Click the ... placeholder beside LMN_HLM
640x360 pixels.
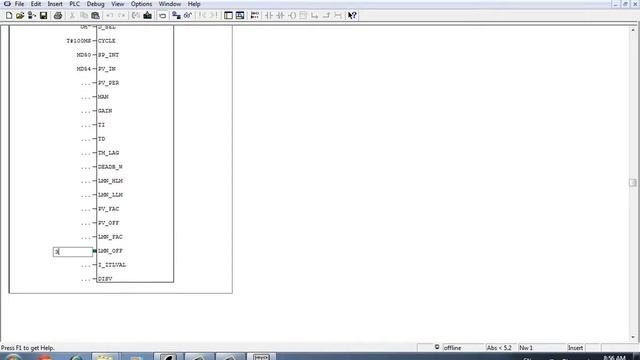coord(86,182)
